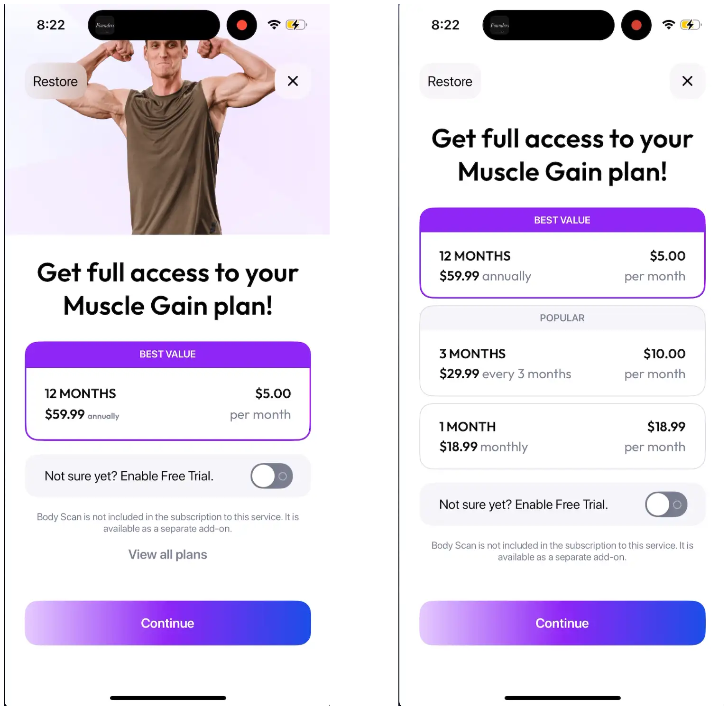Tap the Wi-Fi status icon on left phone
728x710 pixels.
pyautogui.click(x=274, y=25)
